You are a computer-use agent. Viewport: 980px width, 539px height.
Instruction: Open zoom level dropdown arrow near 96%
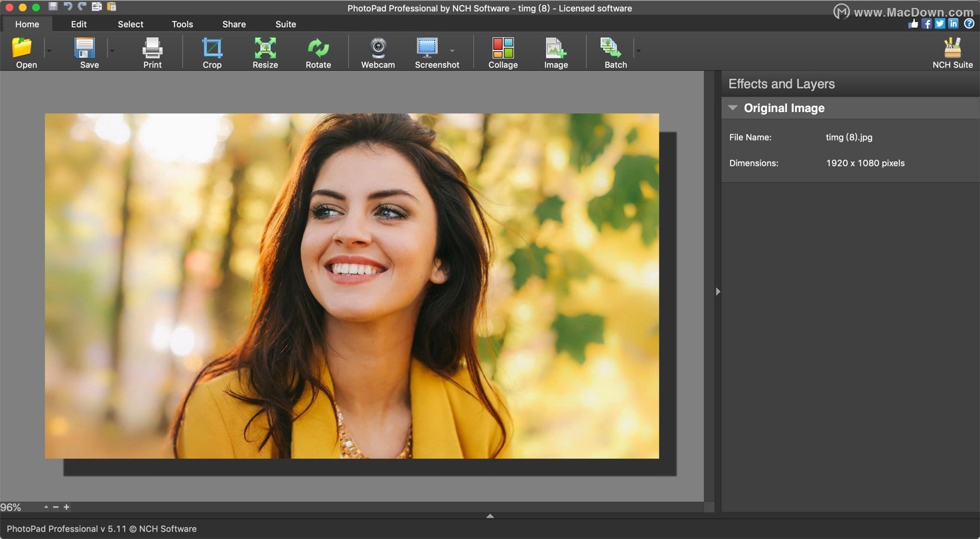(46, 507)
